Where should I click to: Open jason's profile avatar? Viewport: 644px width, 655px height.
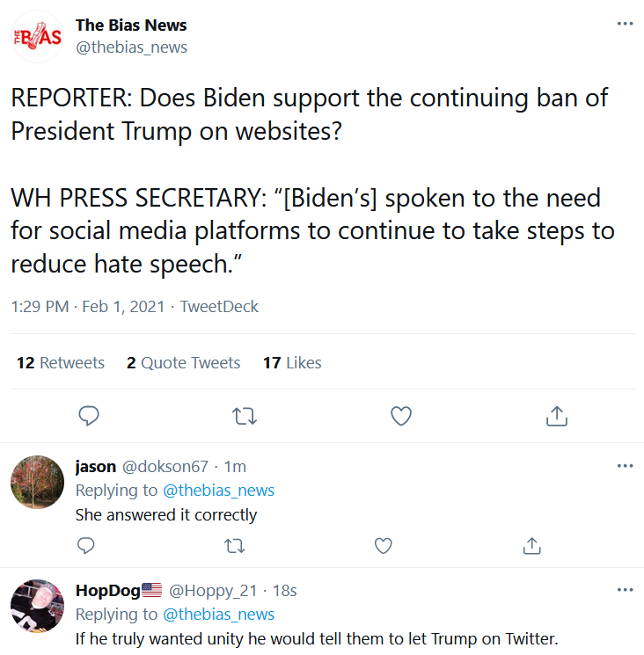point(36,483)
